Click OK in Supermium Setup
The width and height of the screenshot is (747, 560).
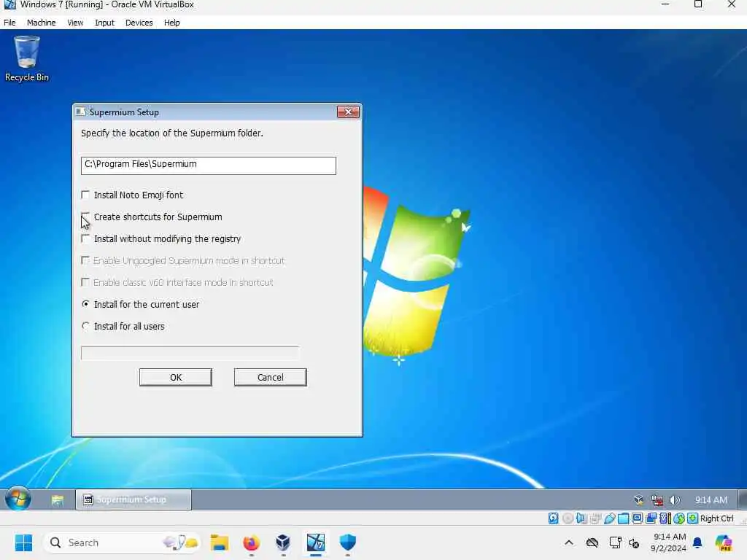click(x=176, y=377)
